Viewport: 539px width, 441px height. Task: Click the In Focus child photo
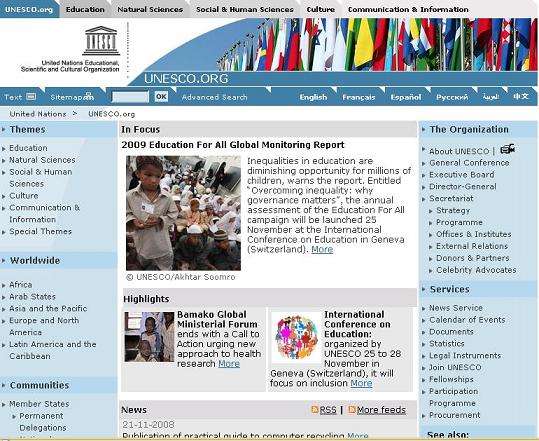coord(183,213)
